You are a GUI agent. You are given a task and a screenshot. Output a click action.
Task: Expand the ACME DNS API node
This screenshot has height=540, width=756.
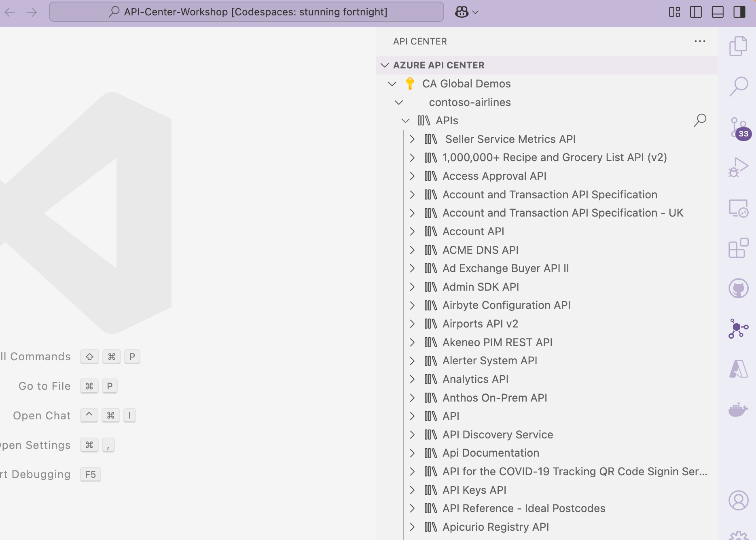tap(412, 250)
